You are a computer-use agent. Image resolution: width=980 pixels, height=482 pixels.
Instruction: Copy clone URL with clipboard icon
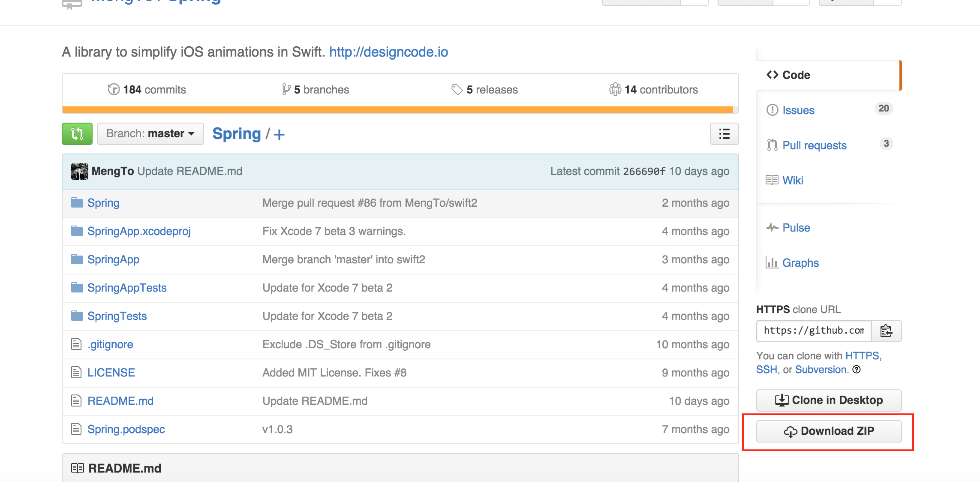(x=886, y=331)
